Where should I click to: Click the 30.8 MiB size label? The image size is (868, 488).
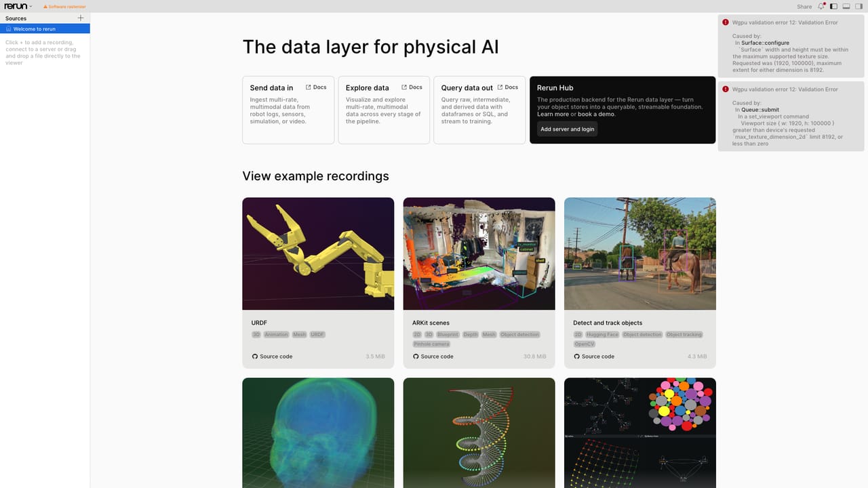click(534, 357)
